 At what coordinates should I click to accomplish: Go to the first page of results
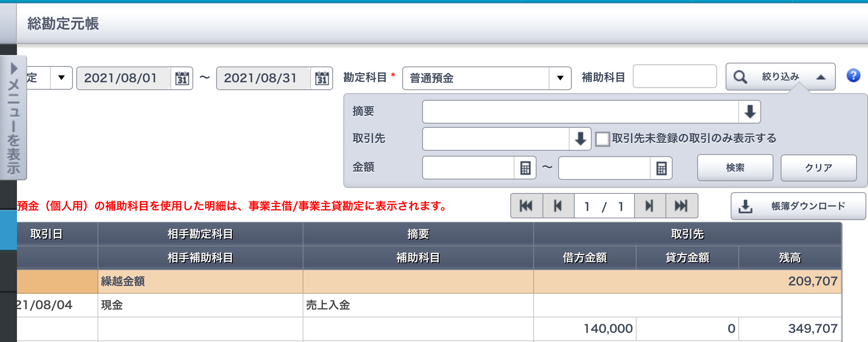click(x=526, y=206)
